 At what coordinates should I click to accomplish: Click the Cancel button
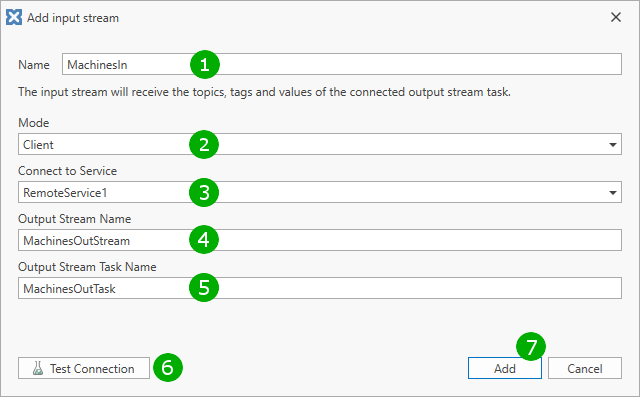tap(584, 368)
